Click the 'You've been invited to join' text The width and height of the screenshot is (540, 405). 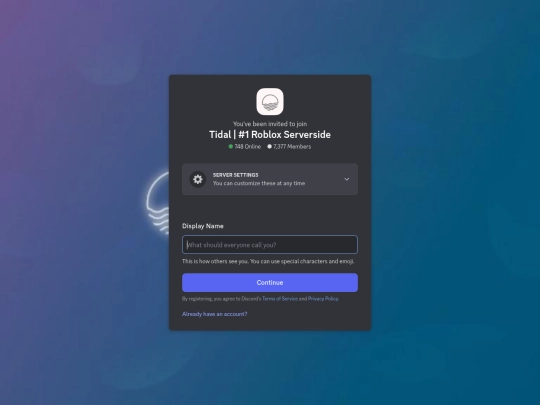[270, 124]
